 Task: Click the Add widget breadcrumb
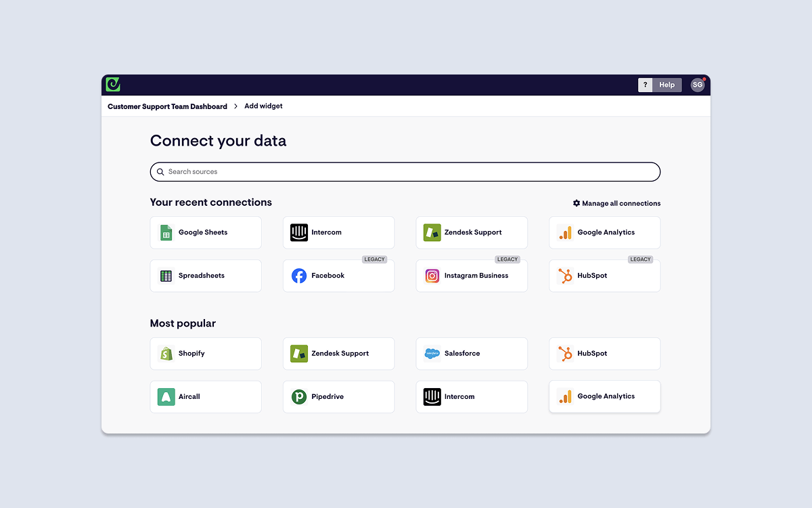coord(263,106)
